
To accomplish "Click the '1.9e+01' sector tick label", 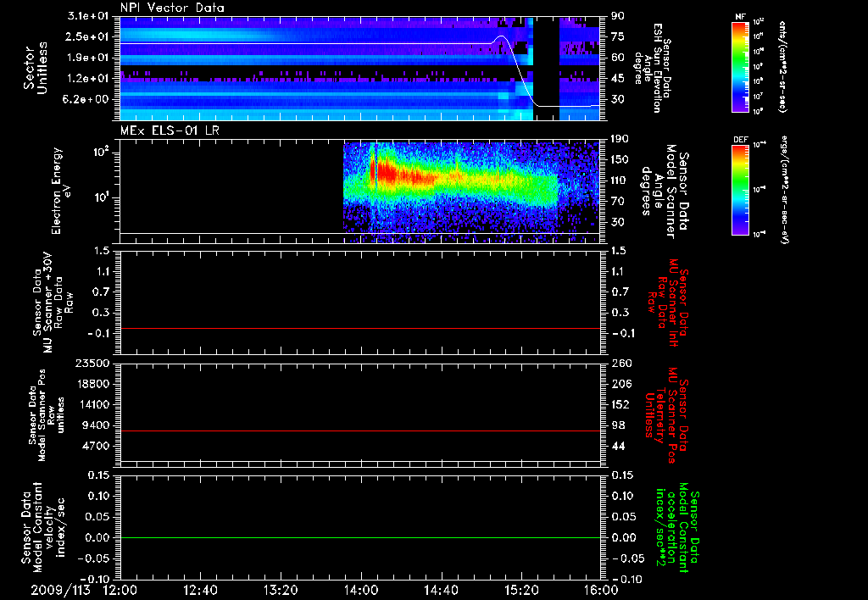I will click(88, 58).
